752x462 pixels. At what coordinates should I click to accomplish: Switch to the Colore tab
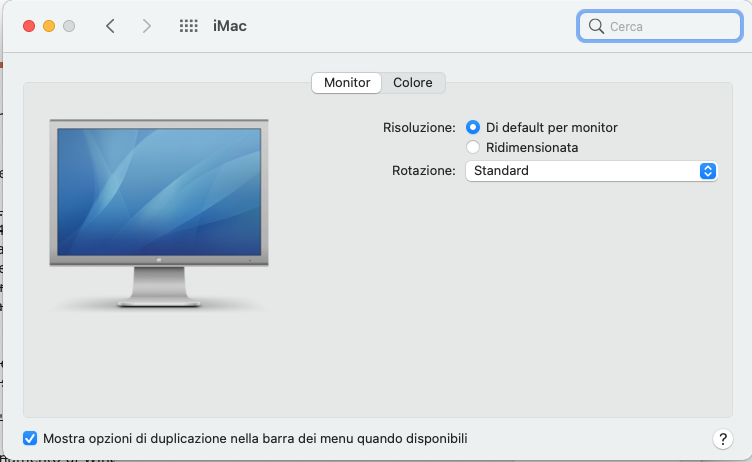click(x=413, y=83)
